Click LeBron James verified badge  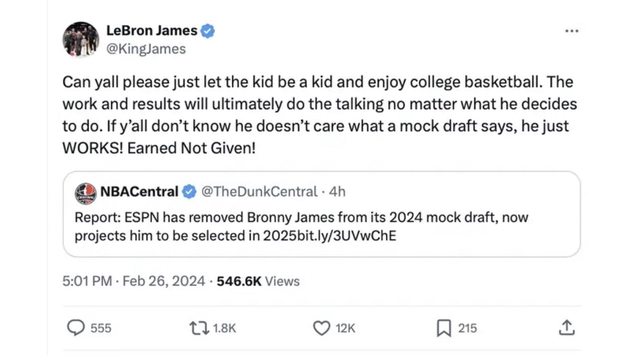click(208, 31)
